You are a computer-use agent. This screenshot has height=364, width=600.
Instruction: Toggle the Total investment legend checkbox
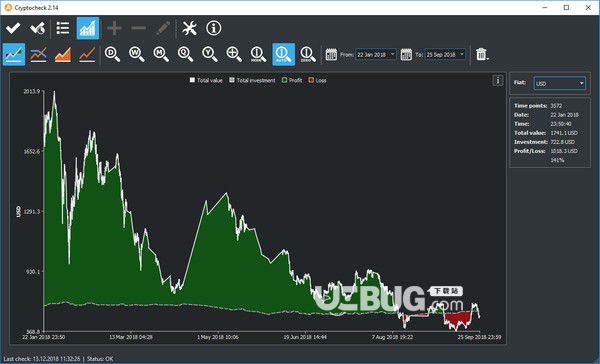(232, 80)
